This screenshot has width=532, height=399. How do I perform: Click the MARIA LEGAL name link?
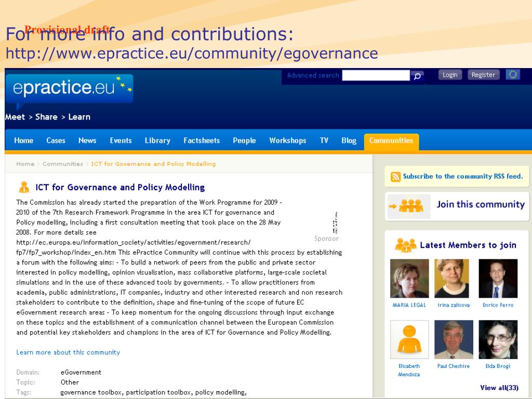[x=409, y=305]
